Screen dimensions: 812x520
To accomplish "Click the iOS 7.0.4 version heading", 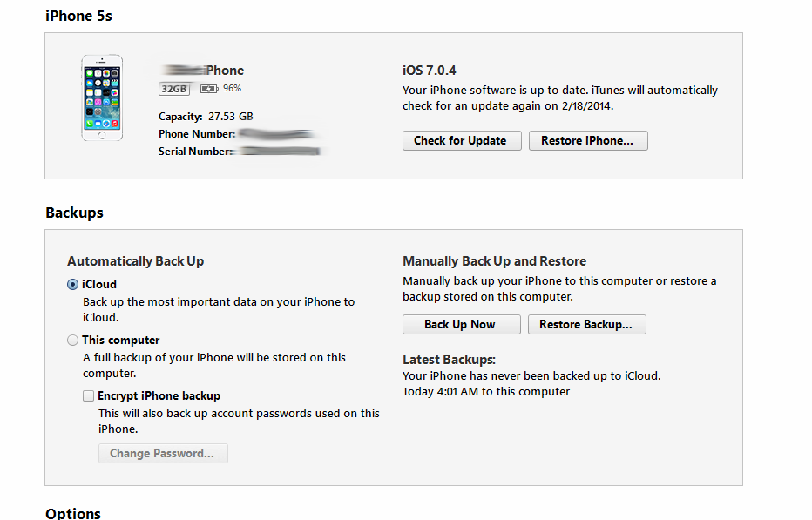I will click(430, 71).
